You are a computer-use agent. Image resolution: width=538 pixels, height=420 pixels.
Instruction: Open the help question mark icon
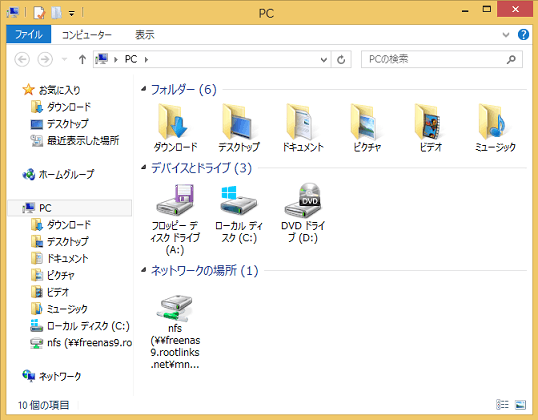coord(523,35)
